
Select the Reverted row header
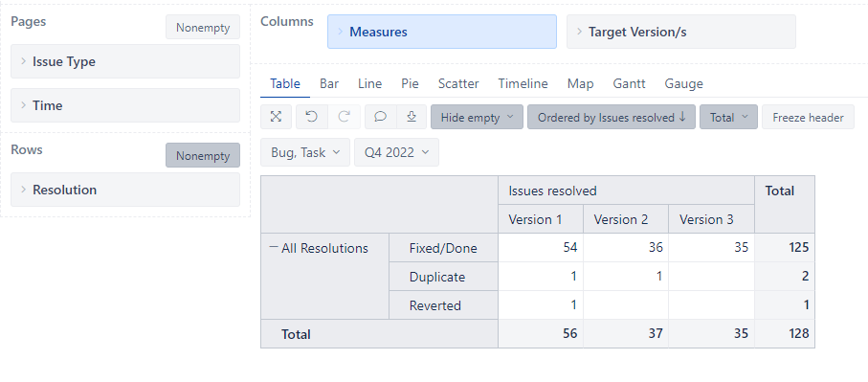(x=443, y=305)
